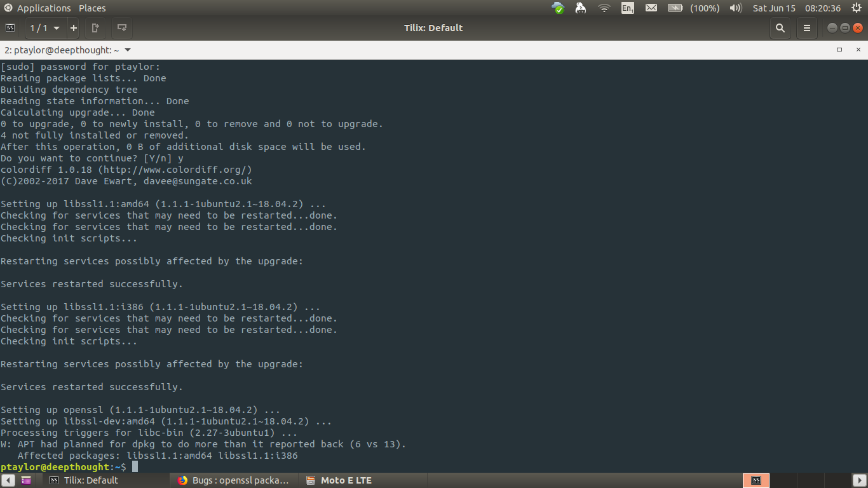Open the Tilix hamburger menu
Screen dimensions: 868x488
pos(807,28)
